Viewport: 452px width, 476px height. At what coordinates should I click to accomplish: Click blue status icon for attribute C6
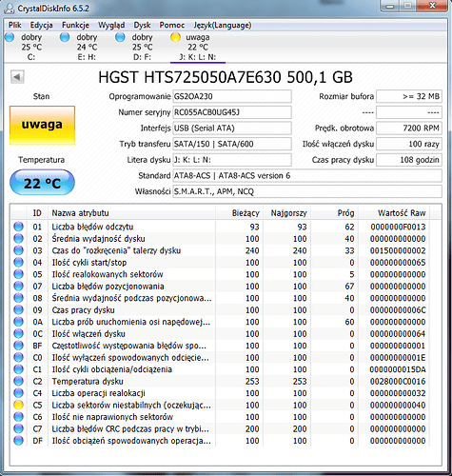(18, 417)
